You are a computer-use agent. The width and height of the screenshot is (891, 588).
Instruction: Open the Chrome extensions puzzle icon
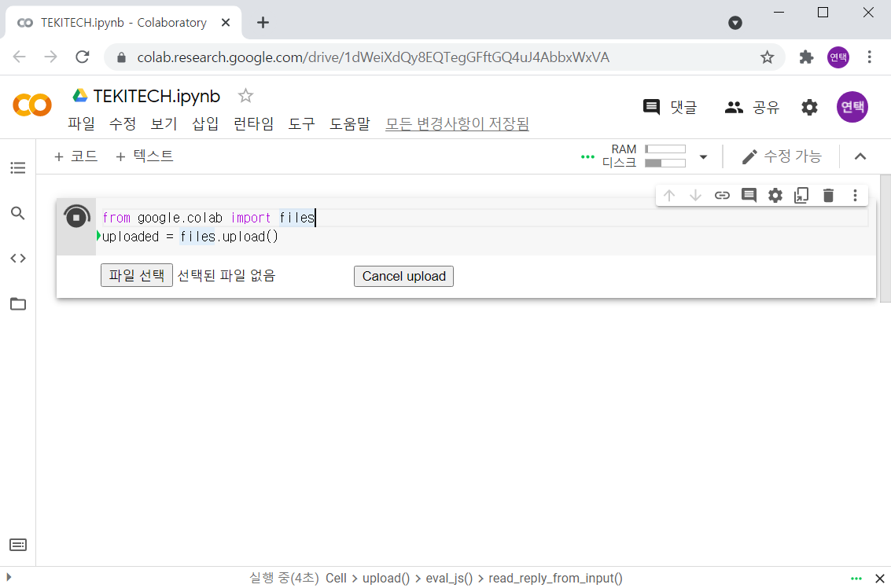(x=806, y=57)
